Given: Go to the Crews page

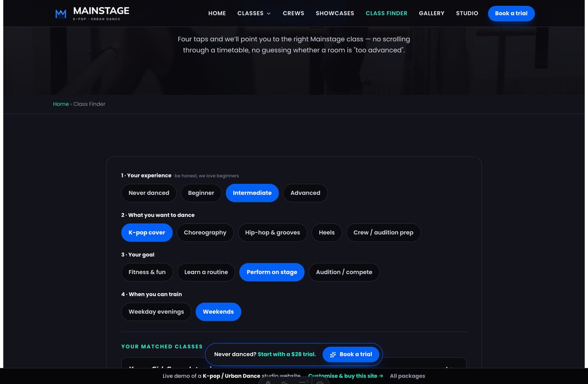Looking at the screenshot, I should [x=294, y=13].
